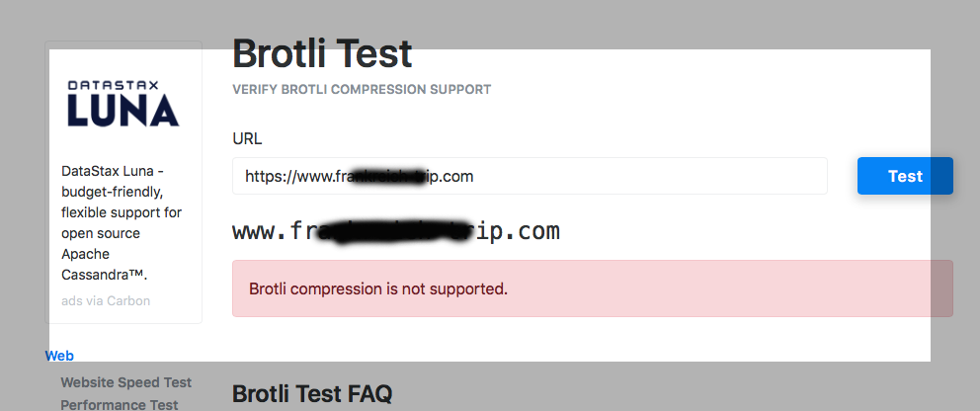Click the Brotli Test FAQ heading
This screenshot has width=980, height=411.
312,394
